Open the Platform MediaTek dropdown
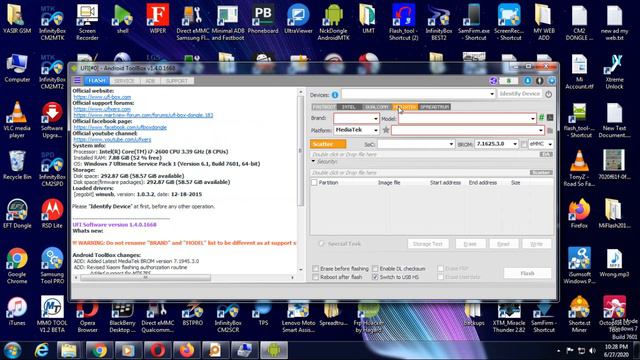640x360 pixels. pyautogui.click(x=375, y=130)
